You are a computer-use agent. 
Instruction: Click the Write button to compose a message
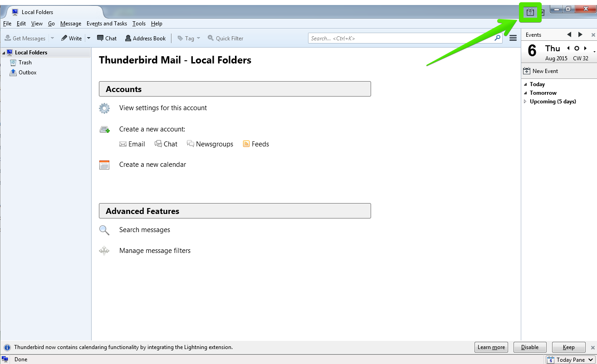click(x=71, y=39)
